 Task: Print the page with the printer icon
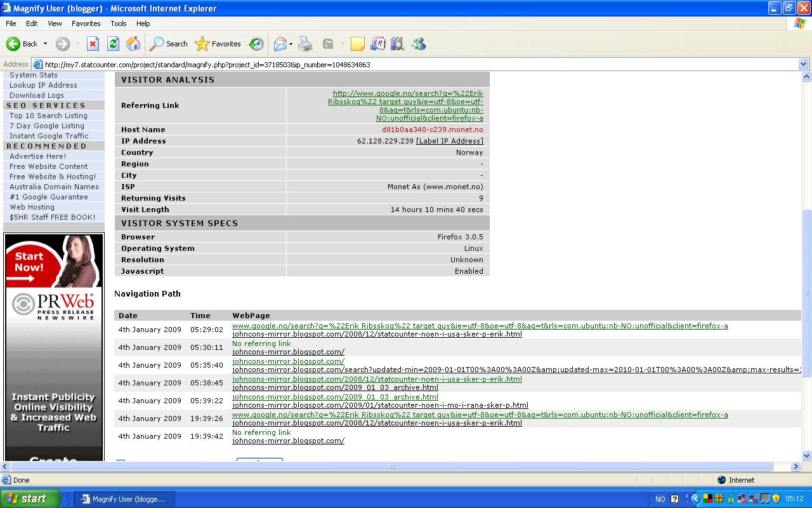tap(305, 44)
